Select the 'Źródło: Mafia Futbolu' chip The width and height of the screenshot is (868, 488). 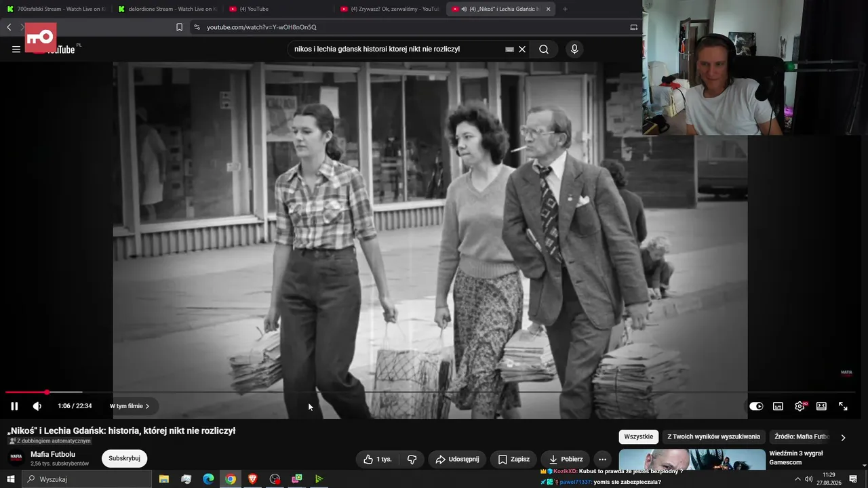point(802,436)
